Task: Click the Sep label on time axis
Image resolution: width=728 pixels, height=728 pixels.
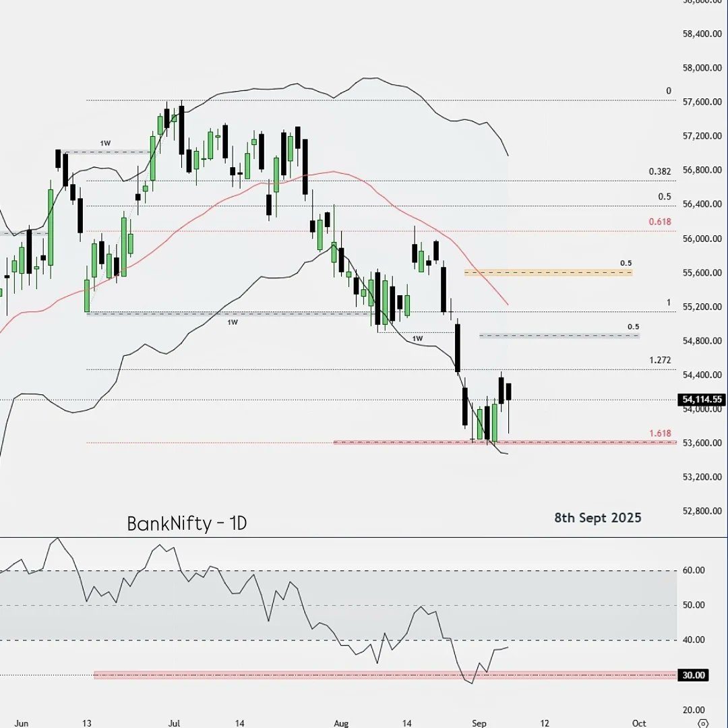Action: click(x=479, y=723)
